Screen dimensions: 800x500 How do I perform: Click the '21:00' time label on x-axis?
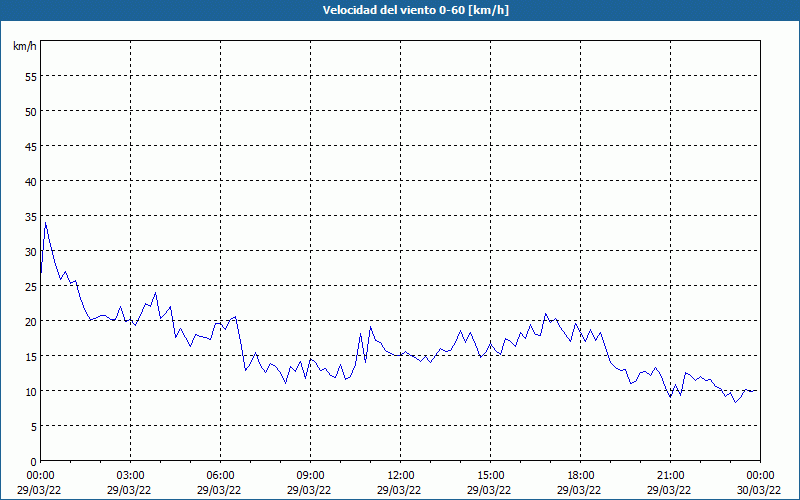coord(670,476)
